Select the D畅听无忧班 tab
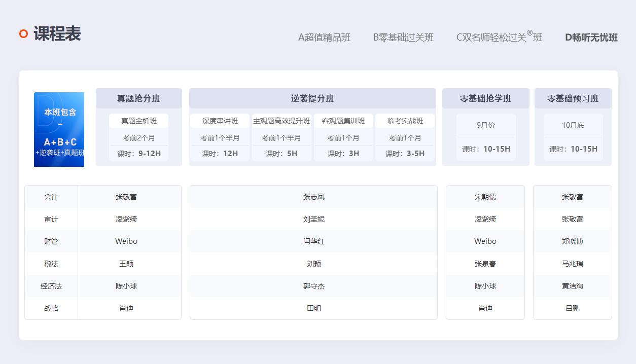Viewport: 636px width, 364px height. (x=590, y=38)
